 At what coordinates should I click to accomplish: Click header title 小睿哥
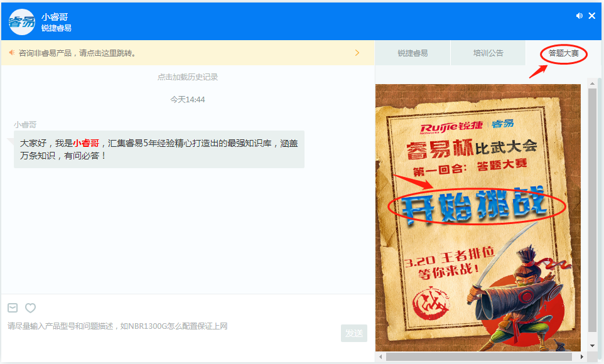coord(55,17)
